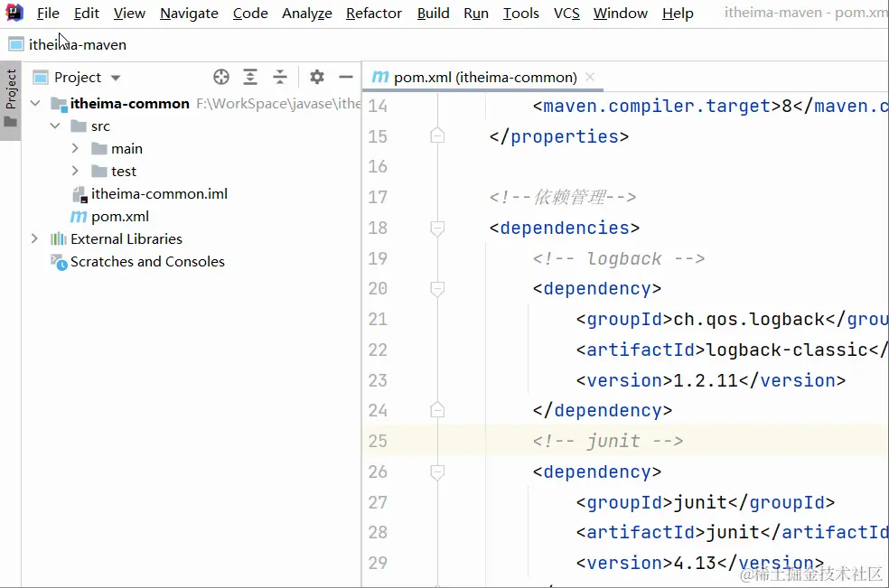The image size is (889, 588).
Task: Click Maven icon beside pom.xml in tree
Action: pos(79,217)
